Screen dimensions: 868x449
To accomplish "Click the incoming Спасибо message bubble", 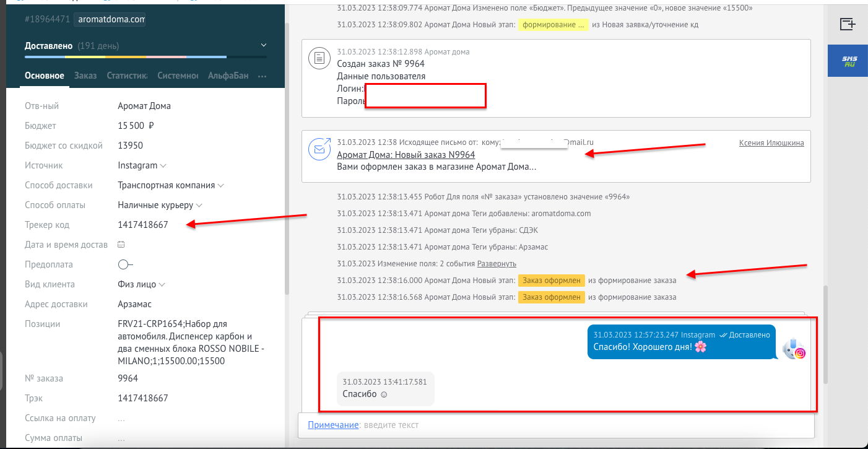I will [386, 388].
